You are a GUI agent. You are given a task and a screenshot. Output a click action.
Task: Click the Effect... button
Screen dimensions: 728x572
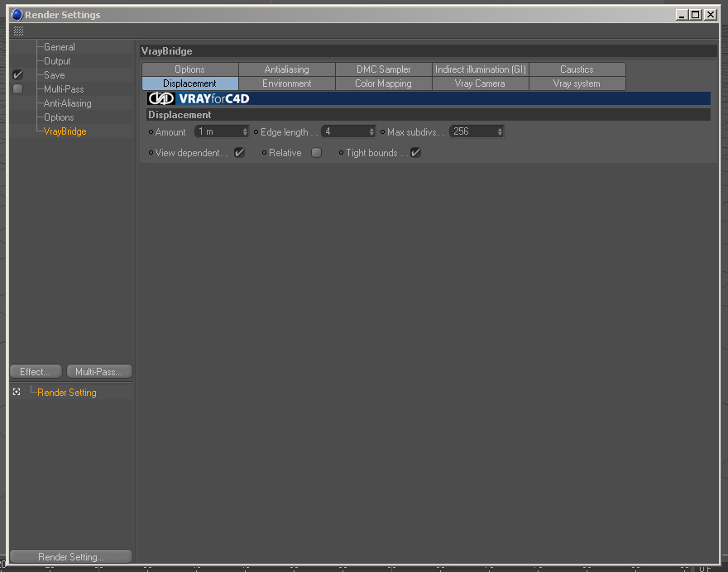[36, 372]
